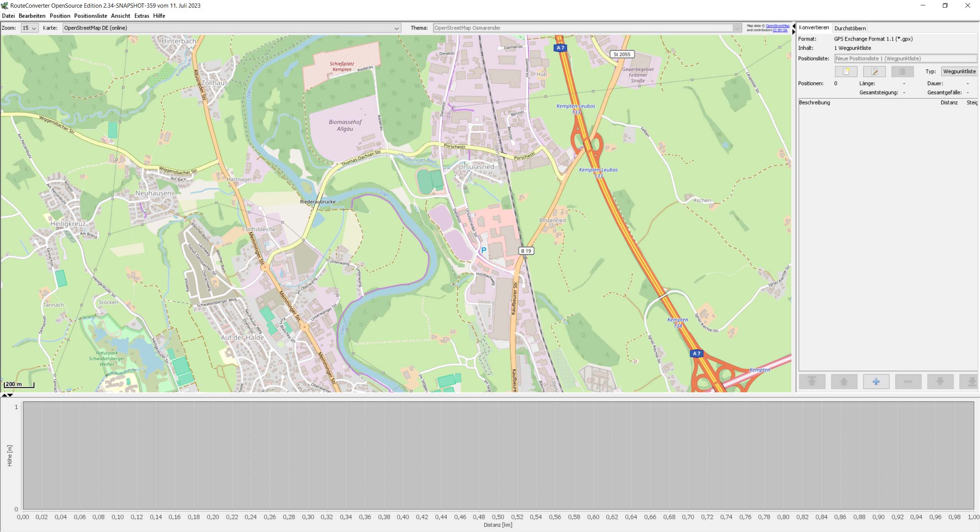This screenshot has height=532, width=980.
Task: Follow the CC-BY-SA license link
Action: [780, 30]
